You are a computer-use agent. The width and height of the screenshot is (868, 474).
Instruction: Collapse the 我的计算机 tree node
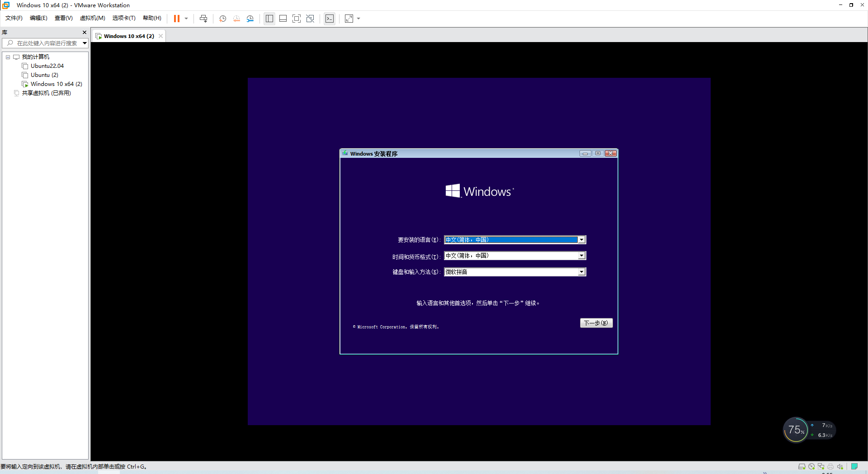8,57
